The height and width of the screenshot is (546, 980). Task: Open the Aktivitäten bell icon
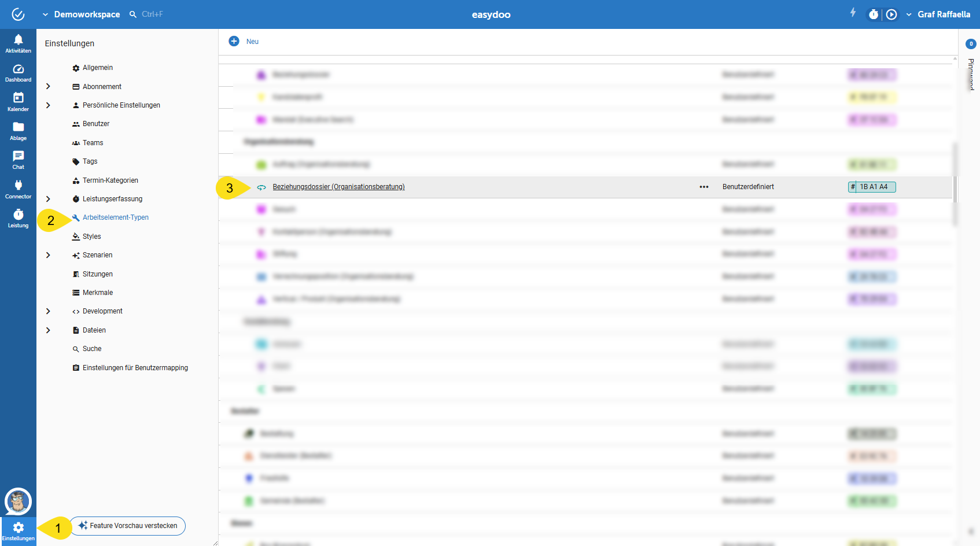tap(18, 43)
